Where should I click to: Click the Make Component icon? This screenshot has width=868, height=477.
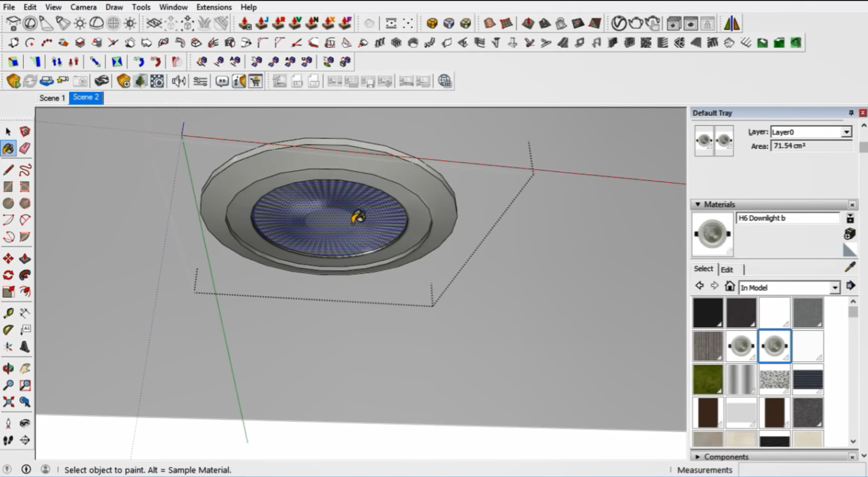[25, 132]
